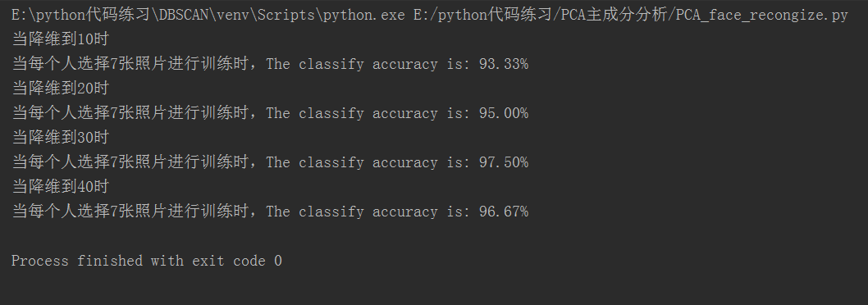Select the "当降维到40时" output line
The image size is (868, 305).
tap(61, 187)
